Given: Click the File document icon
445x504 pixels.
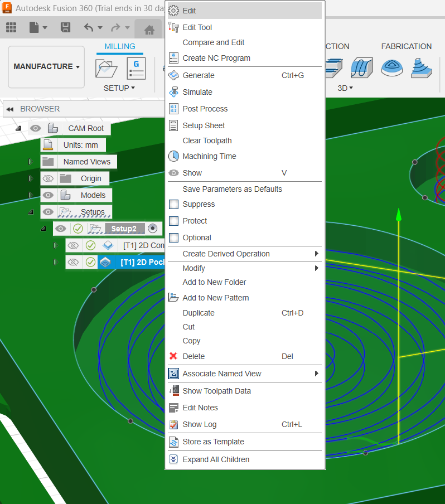Looking at the screenshot, I should click(x=34, y=27).
